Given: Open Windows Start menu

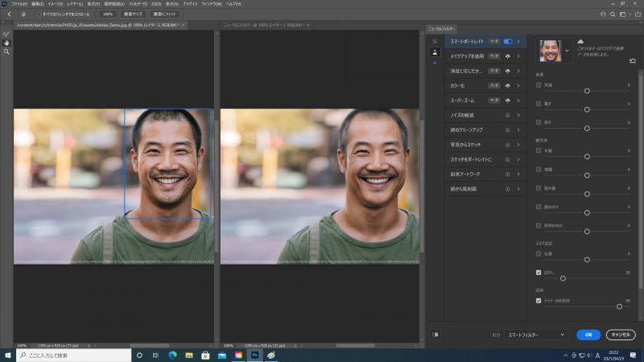Looking at the screenshot, I should click(x=8, y=355).
